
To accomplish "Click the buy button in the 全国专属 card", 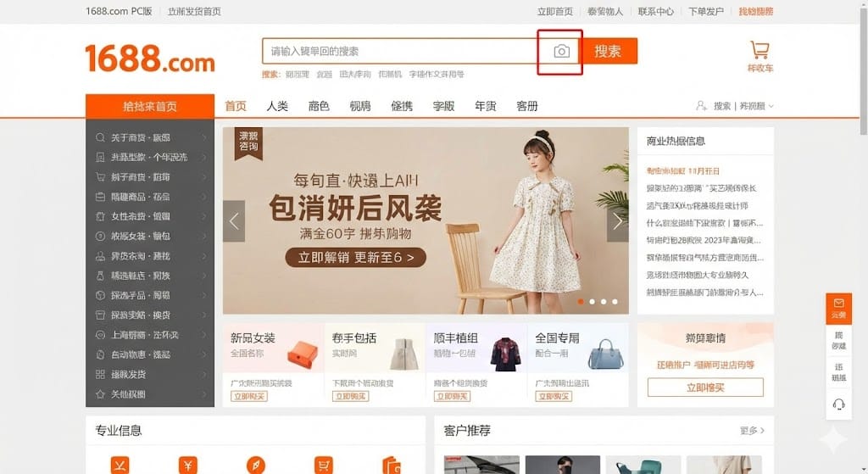I will tap(554, 397).
